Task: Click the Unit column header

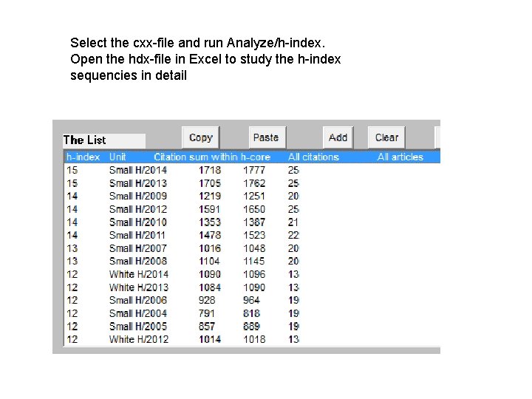Action: [x=117, y=157]
